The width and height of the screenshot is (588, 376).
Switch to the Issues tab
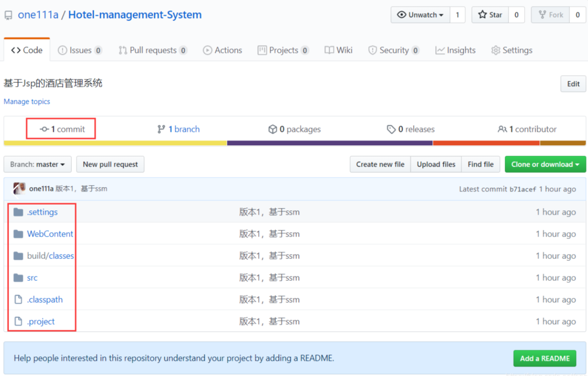coord(80,50)
